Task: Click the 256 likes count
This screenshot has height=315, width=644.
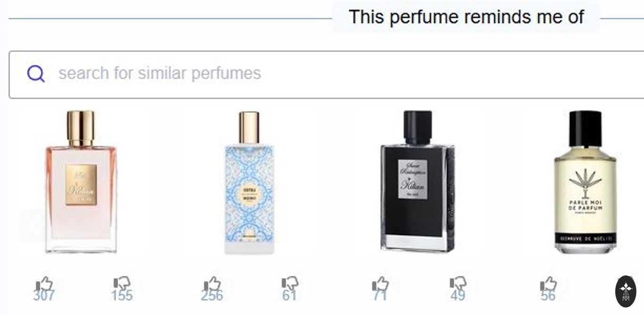Action: (212, 296)
